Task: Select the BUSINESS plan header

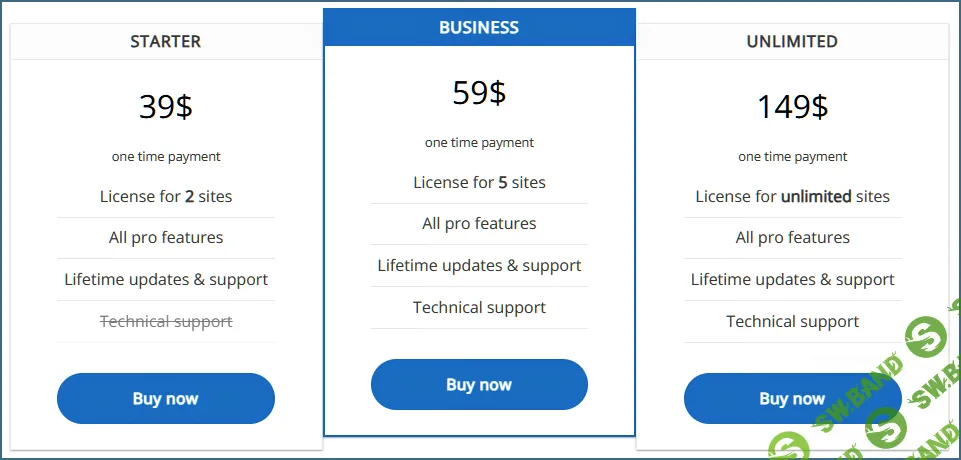Action: (x=479, y=28)
